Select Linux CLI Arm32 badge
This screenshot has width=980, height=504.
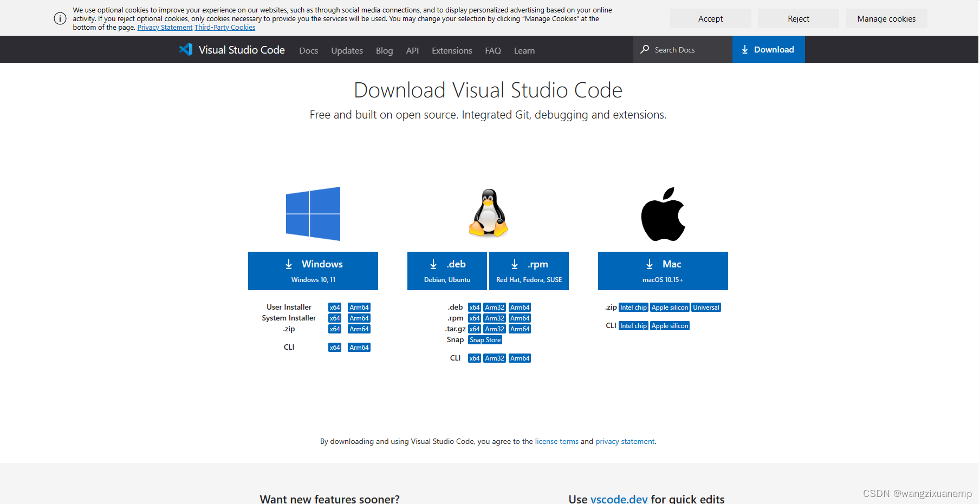[x=495, y=358]
